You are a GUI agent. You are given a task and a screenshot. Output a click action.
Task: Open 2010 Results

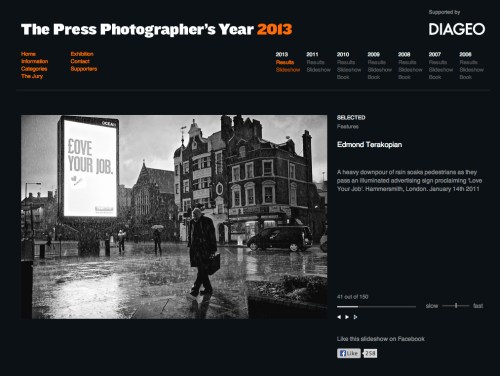[x=346, y=62]
